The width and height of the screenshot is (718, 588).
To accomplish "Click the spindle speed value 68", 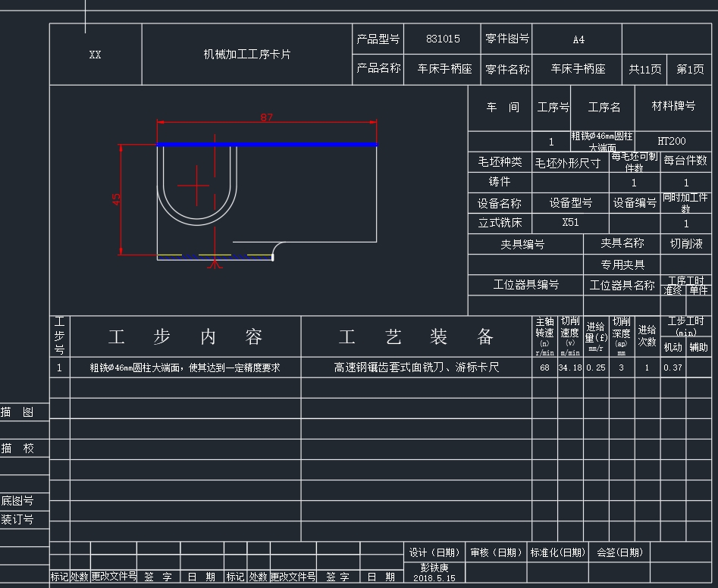I will click(x=544, y=367).
